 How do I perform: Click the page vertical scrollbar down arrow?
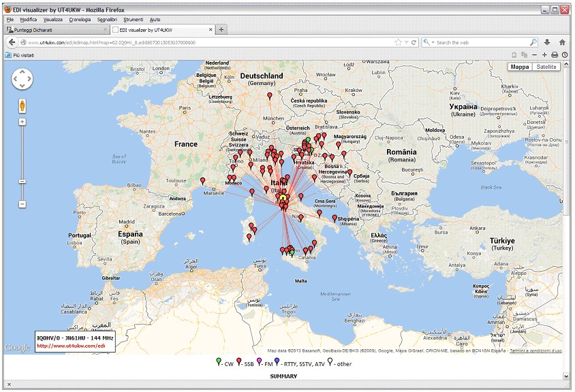tap(568, 376)
